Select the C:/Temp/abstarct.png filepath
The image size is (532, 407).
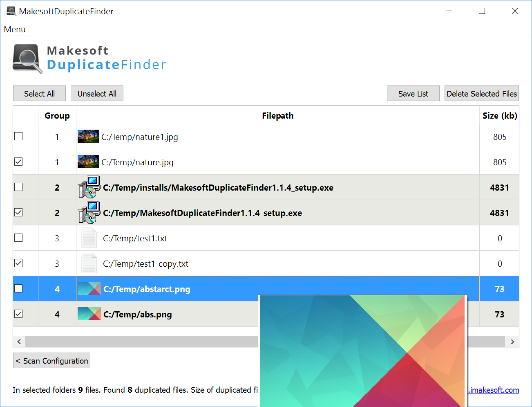147,289
